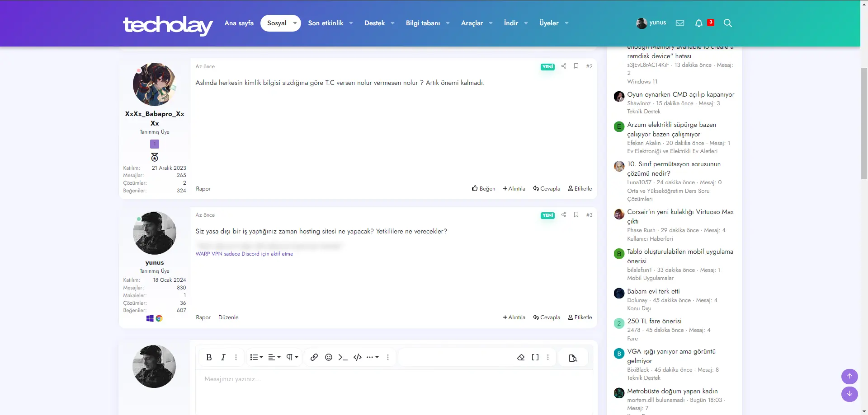Expand the İndir dropdown arrow
The height and width of the screenshot is (415, 868).
526,23
